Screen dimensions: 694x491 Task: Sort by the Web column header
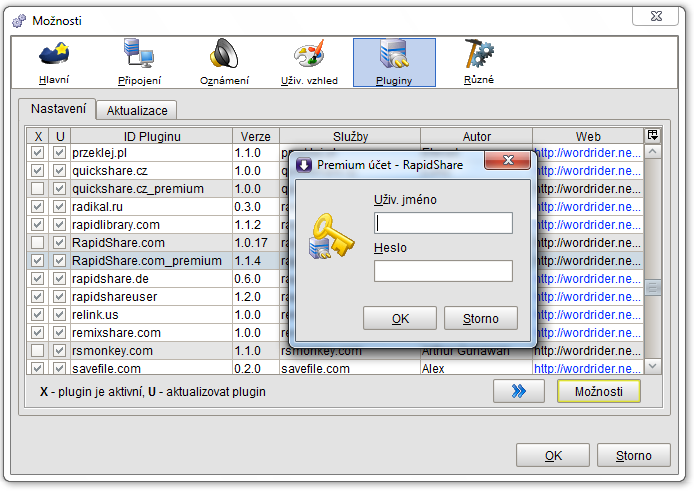(x=588, y=136)
